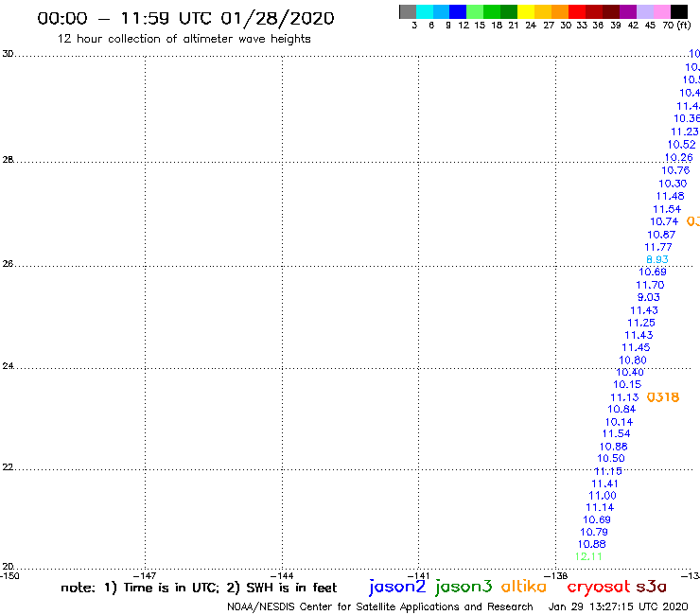Image resolution: width=700 pixels, height=615 pixels.
Task: Click the s3a satellite label
Action: pos(651,587)
